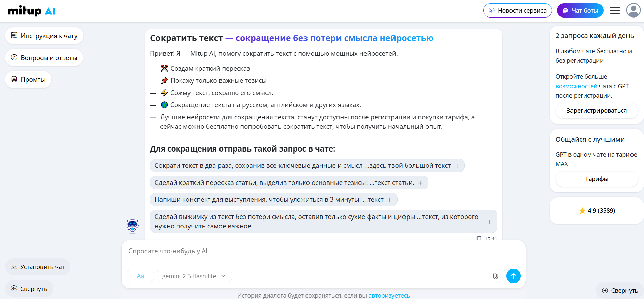The image size is (644, 299).
Task: Open the Чат-боты button
Action: (x=580, y=11)
